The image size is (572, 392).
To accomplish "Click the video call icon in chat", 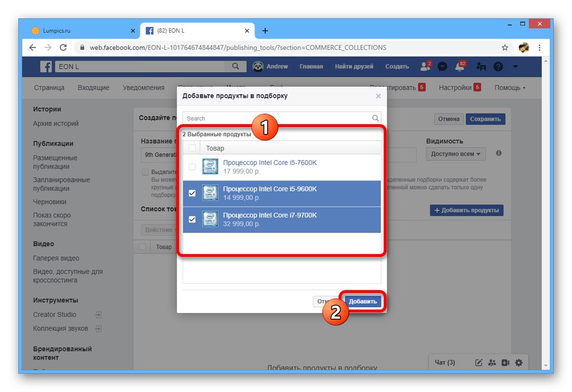I will pos(505,362).
